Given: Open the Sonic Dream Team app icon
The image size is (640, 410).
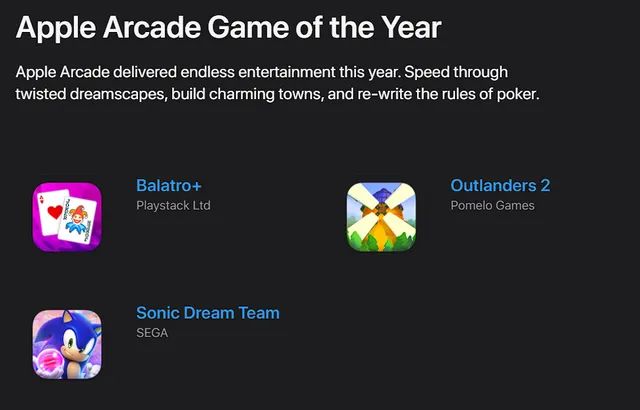Looking at the screenshot, I should [67, 344].
